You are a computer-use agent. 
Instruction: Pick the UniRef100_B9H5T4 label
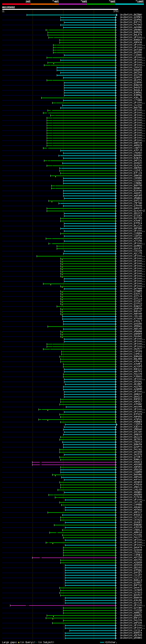click(x=131, y=633)
